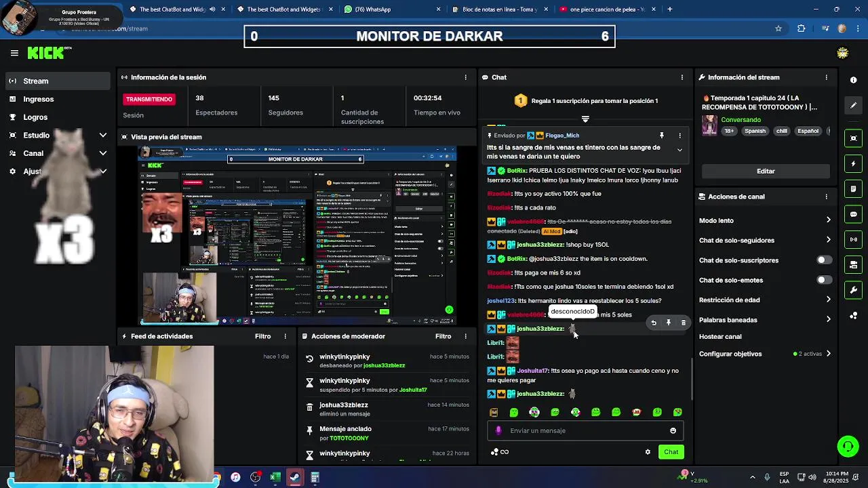Toggle the notes document panel icon
Viewport: 868px width, 488px height.
pyautogui.click(x=853, y=188)
